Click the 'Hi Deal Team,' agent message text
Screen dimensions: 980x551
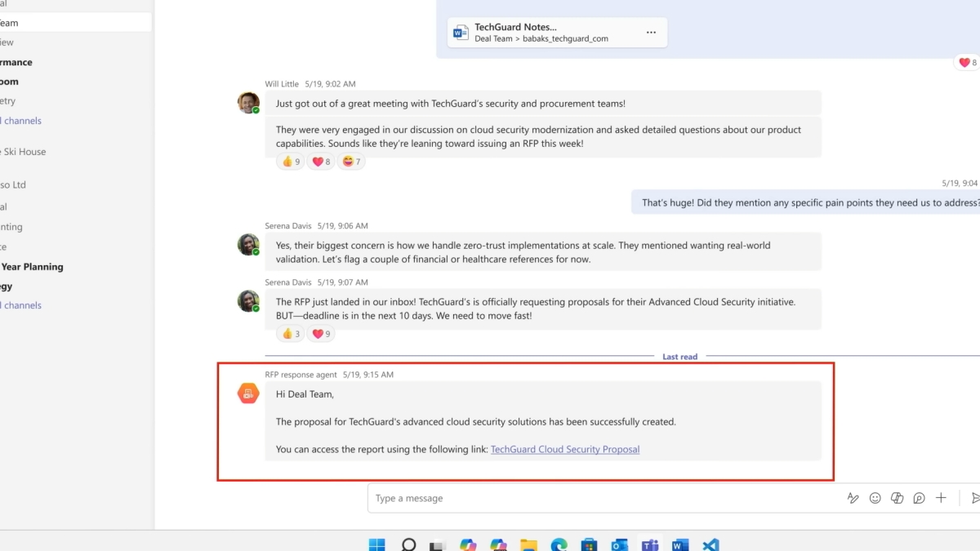click(305, 394)
